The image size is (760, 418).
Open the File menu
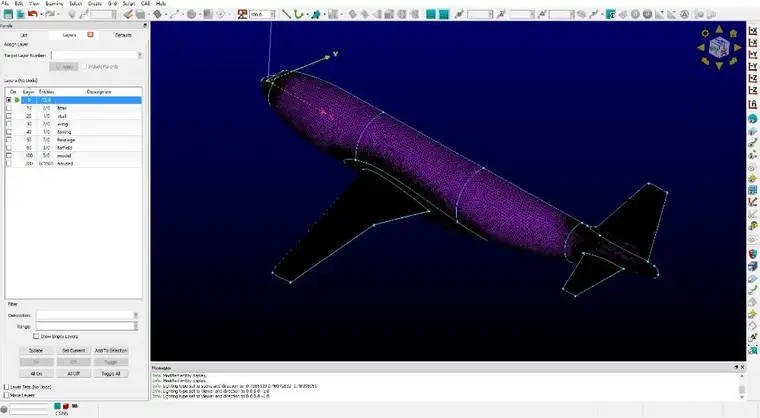5,3
